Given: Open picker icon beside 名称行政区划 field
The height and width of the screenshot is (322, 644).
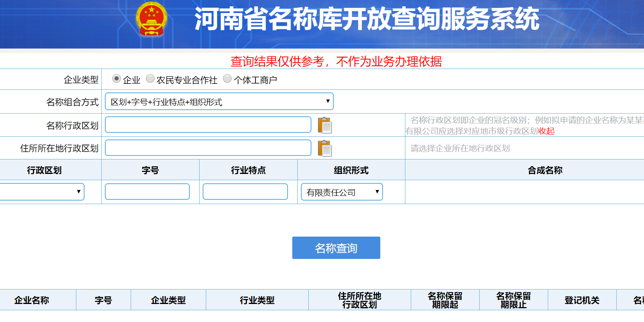Looking at the screenshot, I should [x=325, y=125].
